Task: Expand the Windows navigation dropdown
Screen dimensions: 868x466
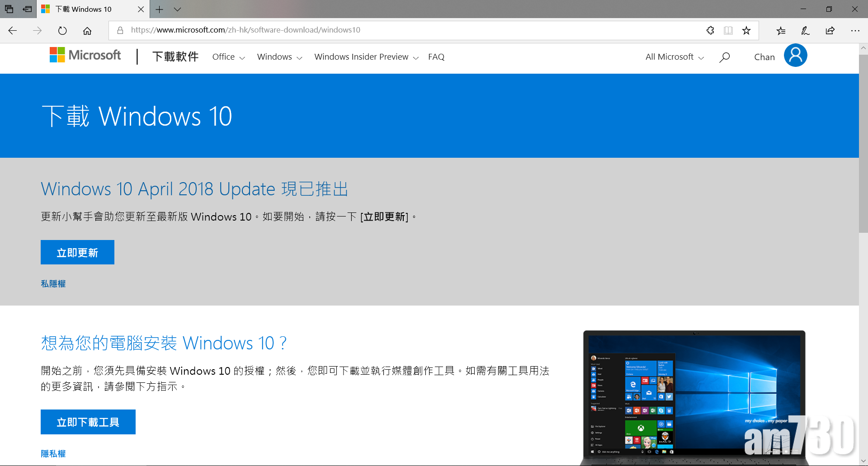Action: click(x=278, y=57)
